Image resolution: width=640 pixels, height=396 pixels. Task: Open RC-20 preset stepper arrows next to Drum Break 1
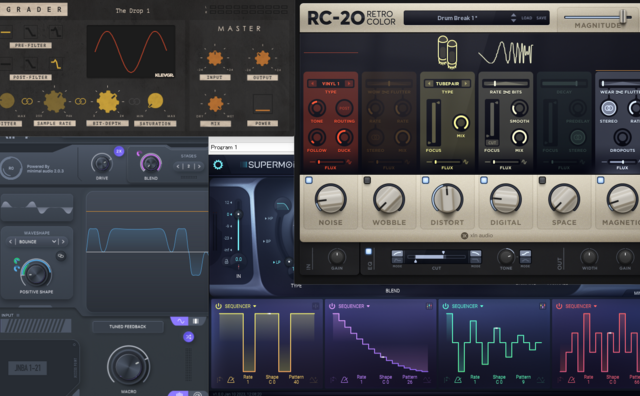coord(513,18)
